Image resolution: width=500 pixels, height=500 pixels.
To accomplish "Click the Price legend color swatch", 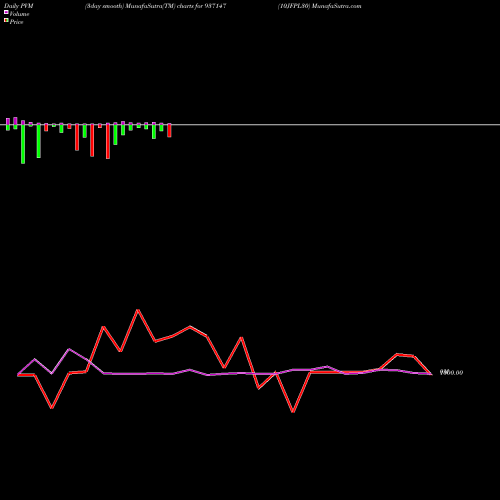I will (x=6, y=20).
